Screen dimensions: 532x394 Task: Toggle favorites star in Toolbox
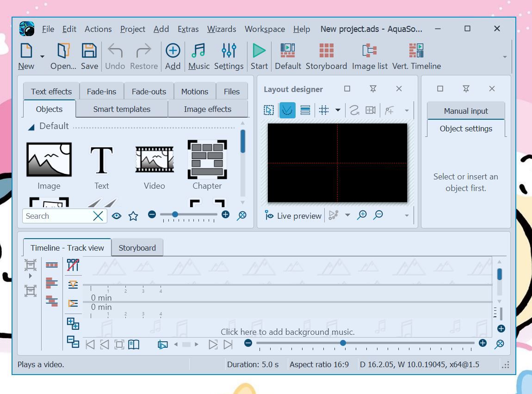pos(133,215)
